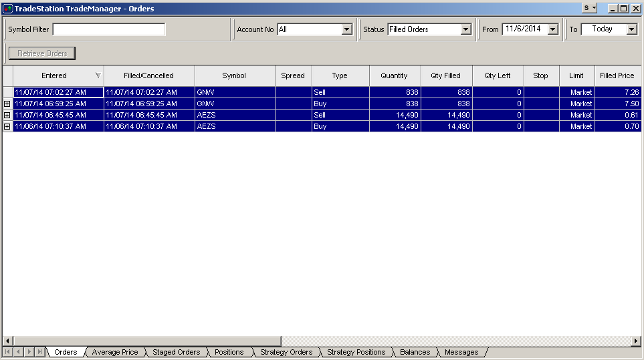Switch to the Positions tab
The width and height of the screenshot is (644, 360).
[229, 352]
